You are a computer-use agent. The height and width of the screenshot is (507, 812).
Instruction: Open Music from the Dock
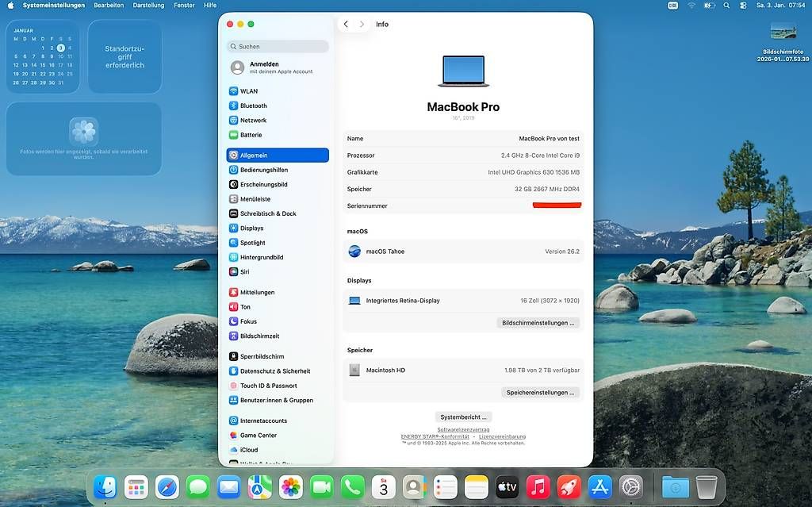(x=538, y=487)
